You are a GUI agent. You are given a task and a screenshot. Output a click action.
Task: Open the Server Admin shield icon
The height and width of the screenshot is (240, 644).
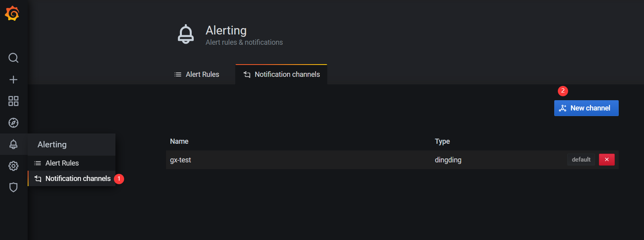[13, 187]
